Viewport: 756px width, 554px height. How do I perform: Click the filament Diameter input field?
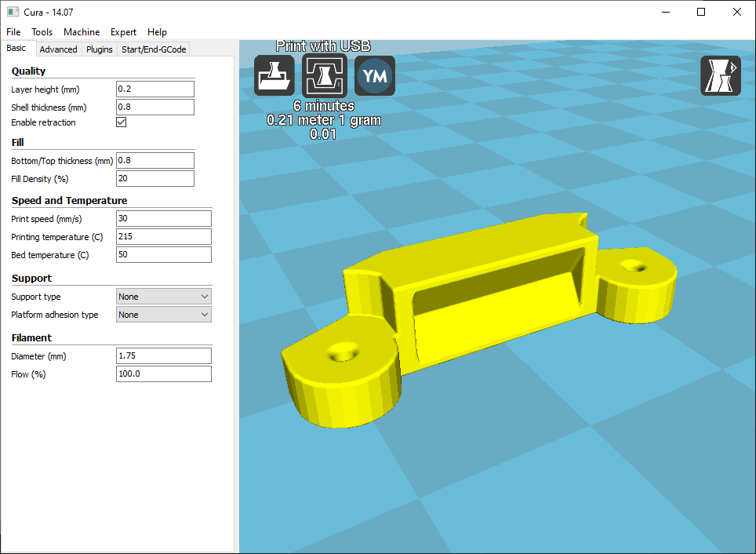pyautogui.click(x=163, y=355)
